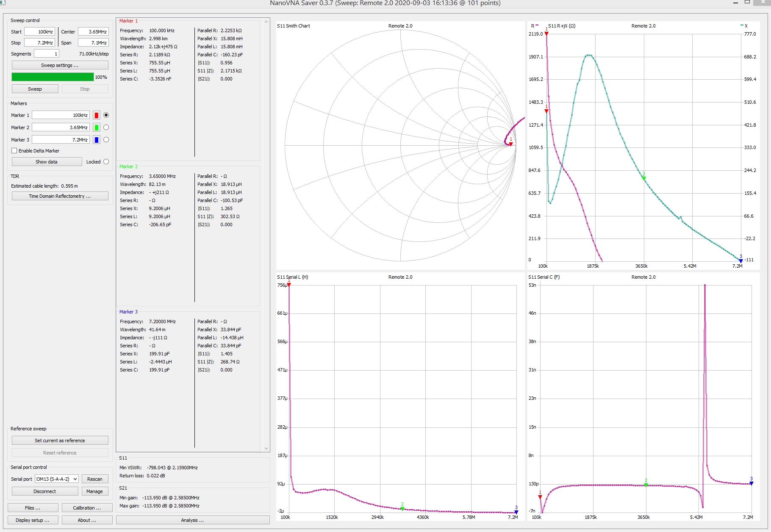771x532 pixels.
Task: Open the Manage device dialog
Action: click(x=95, y=491)
